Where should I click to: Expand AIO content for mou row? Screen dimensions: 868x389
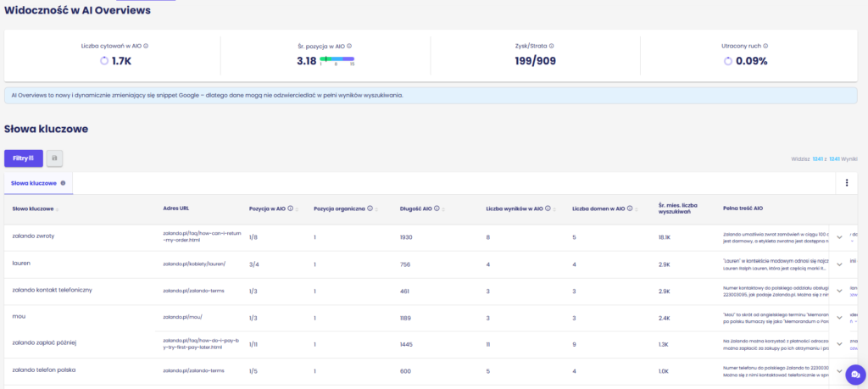pos(839,318)
